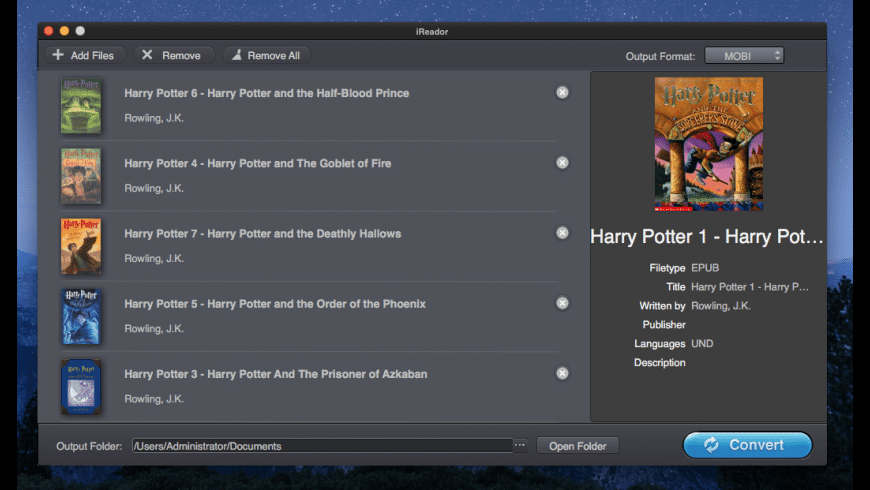The width and height of the screenshot is (870, 490).
Task: Click the Remove All broom icon
Action: (x=234, y=55)
